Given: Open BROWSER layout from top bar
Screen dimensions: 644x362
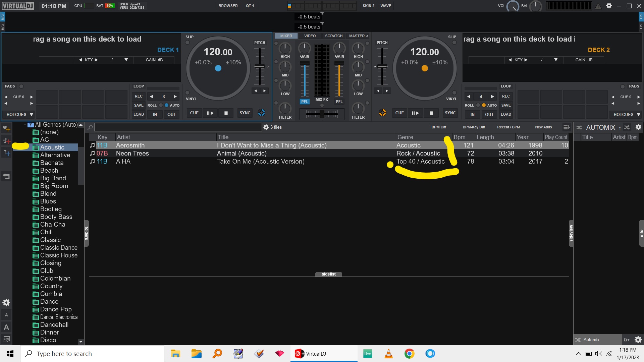Looking at the screenshot, I should click(228, 6).
